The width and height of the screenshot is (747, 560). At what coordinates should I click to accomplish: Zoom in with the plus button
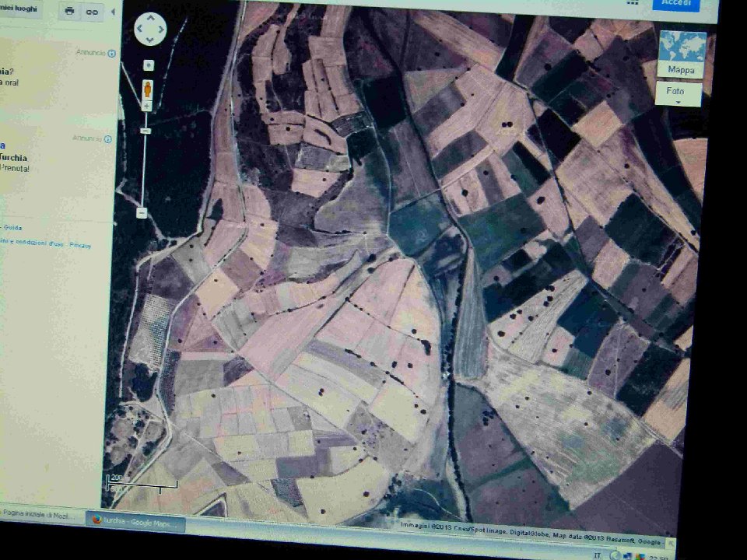[x=146, y=107]
